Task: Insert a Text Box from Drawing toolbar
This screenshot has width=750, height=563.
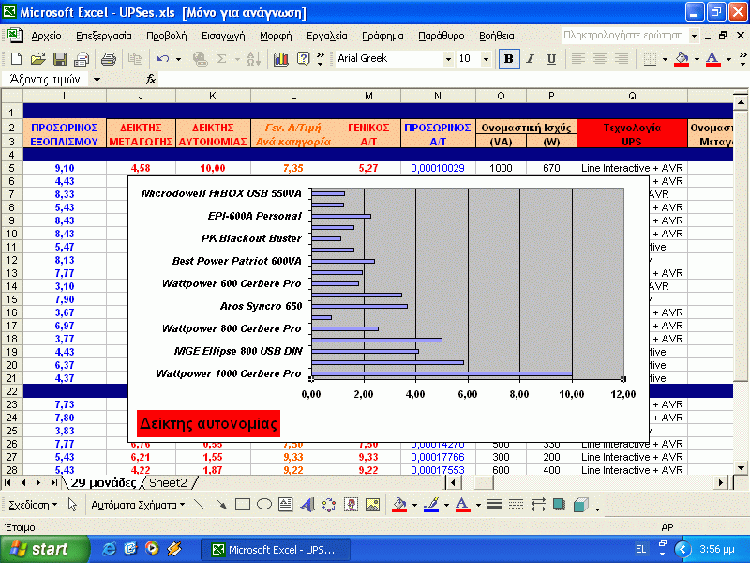Action: point(286,505)
